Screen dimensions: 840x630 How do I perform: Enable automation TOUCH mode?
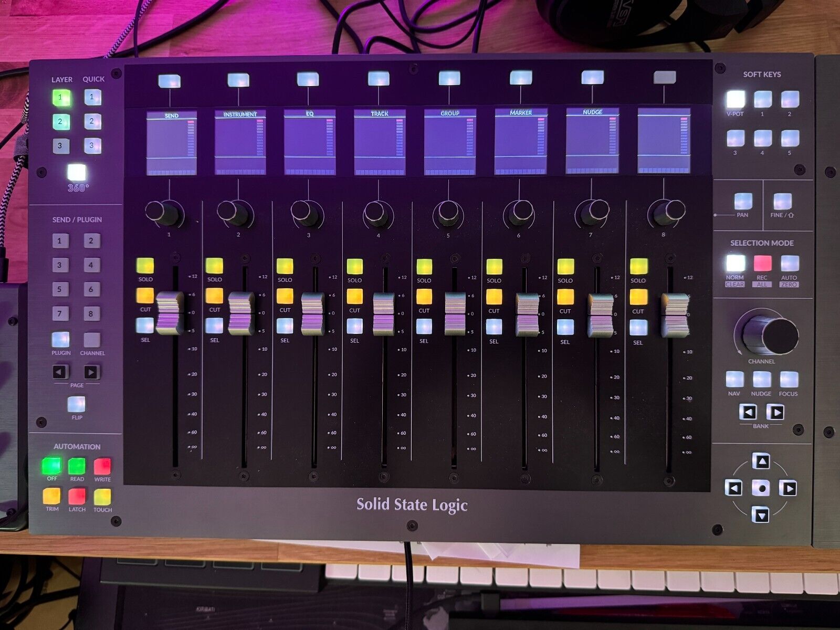102,497
